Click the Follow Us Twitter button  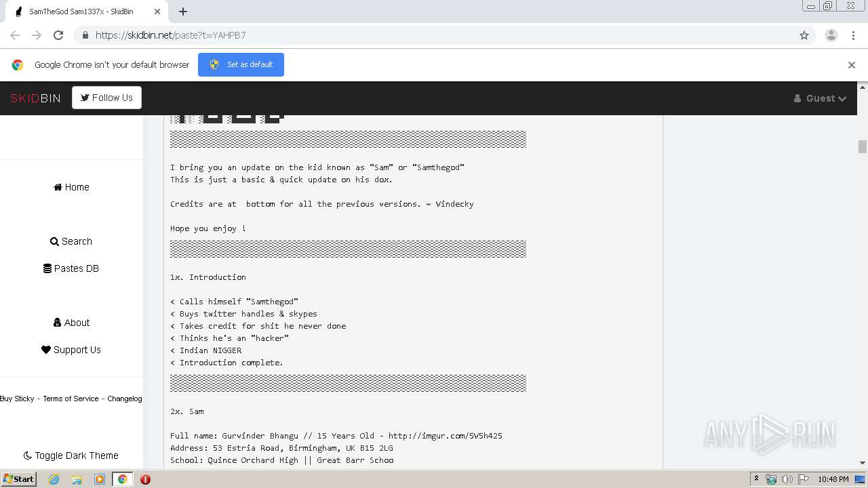[x=106, y=98]
